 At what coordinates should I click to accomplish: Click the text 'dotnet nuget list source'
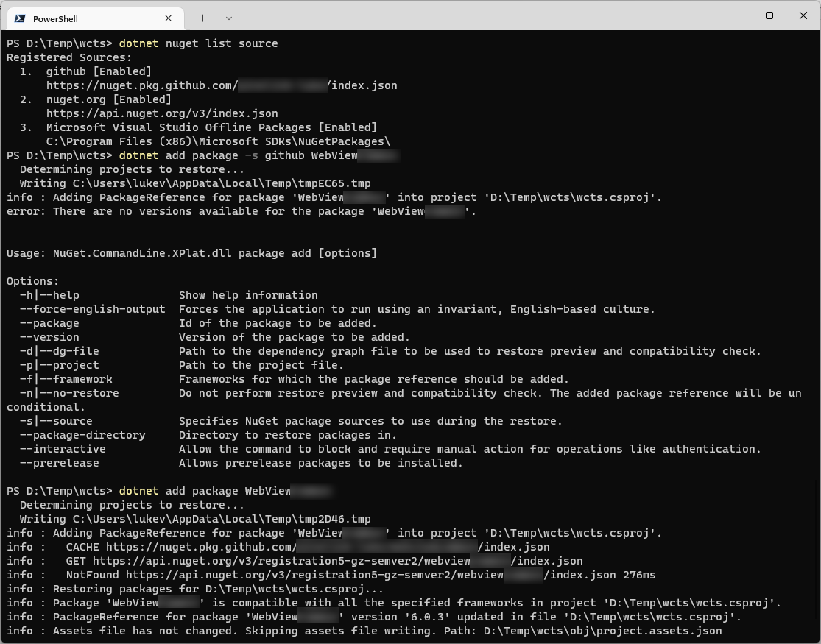[199, 43]
